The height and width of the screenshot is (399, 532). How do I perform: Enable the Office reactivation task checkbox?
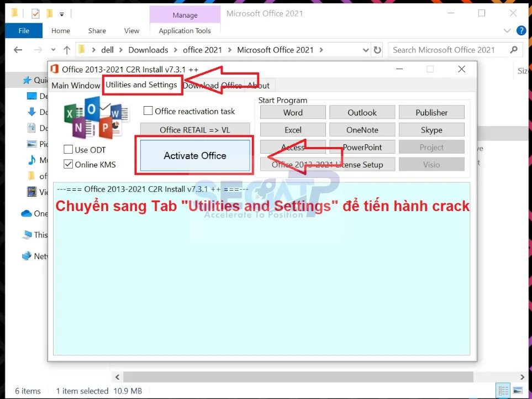click(x=148, y=111)
